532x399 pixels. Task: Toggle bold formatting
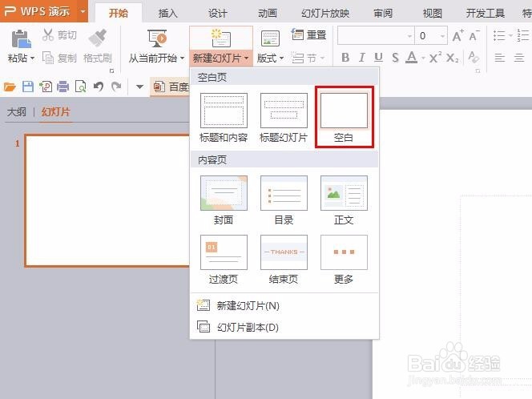(345, 58)
